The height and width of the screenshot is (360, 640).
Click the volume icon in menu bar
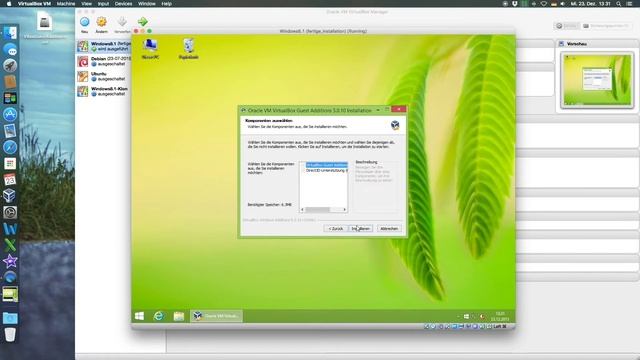[x=563, y=4]
